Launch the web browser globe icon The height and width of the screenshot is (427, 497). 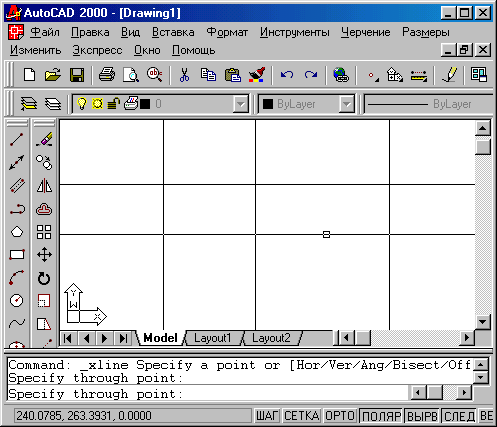tap(341, 74)
